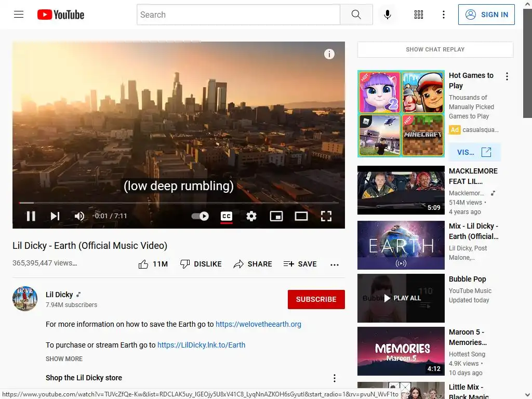Subscribe to Lil Dicky

point(316,299)
